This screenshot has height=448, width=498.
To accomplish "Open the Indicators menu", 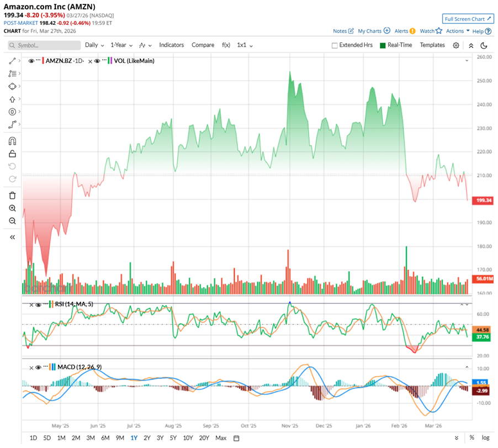I will (x=172, y=45).
